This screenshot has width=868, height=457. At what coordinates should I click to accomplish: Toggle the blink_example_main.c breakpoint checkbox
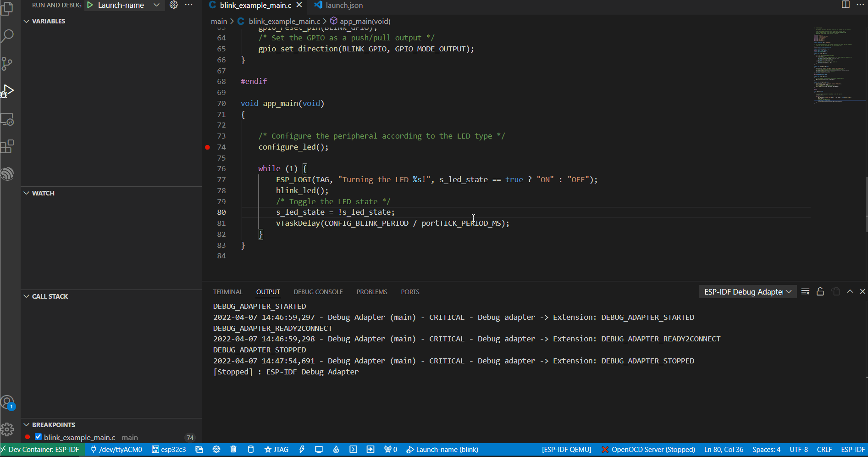click(x=38, y=437)
